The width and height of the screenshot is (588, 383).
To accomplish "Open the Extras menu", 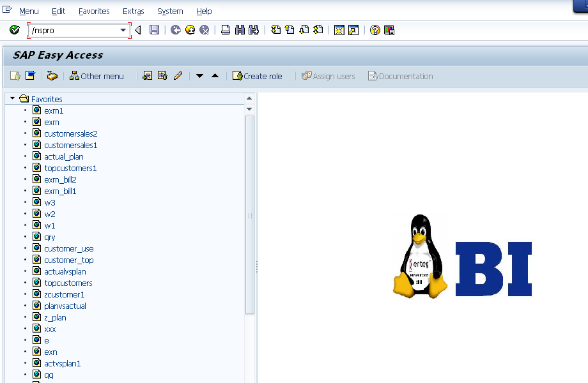I will coord(134,11).
